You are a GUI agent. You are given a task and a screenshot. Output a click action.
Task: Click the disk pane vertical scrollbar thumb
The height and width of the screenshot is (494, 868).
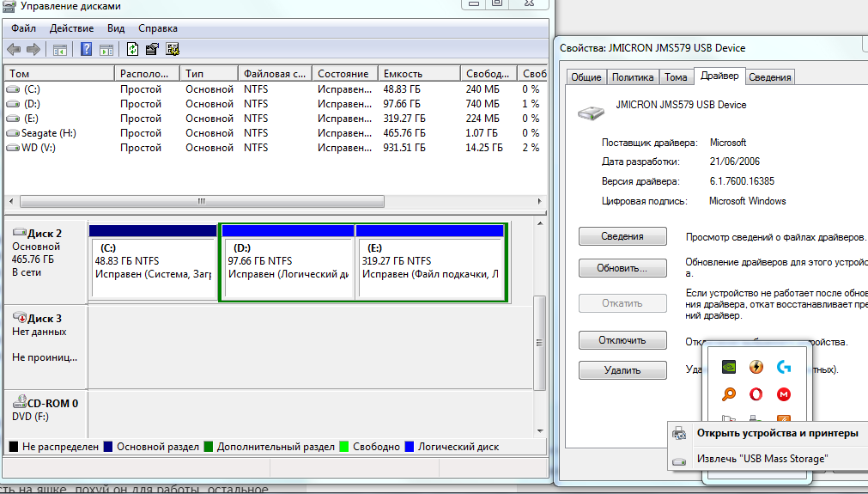click(x=540, y=343)
